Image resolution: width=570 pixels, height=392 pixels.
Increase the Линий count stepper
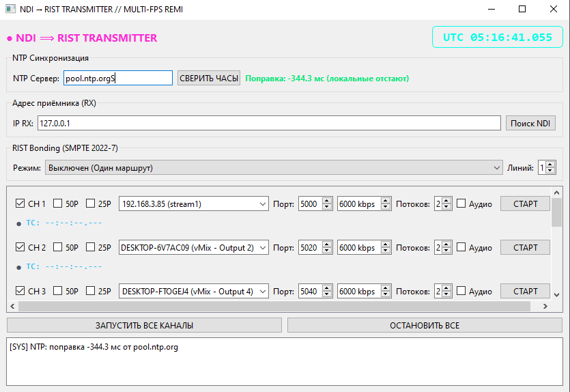point(550,165)
